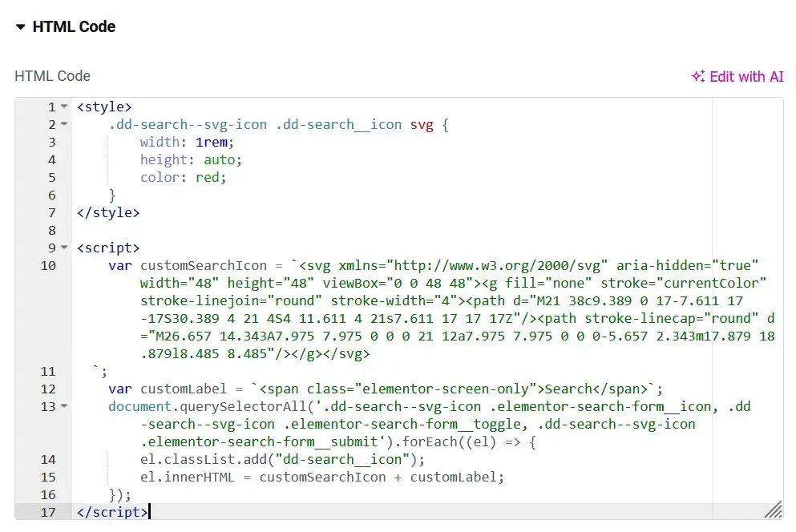796x532 pixels.
Task: Click the el.innerHTML assignment line
Action: point(322,478)
